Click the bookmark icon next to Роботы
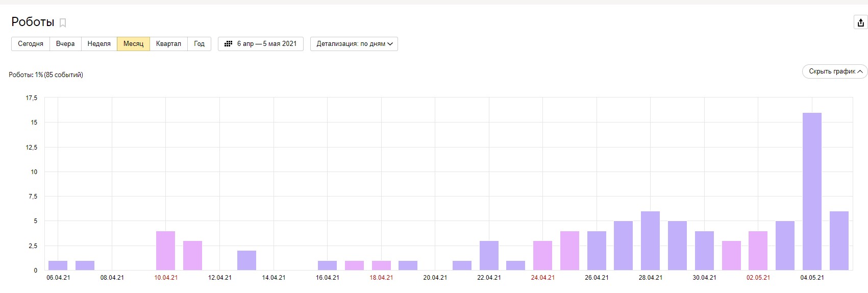This screenshot has height=293, width=868. (x=63, y=22)
